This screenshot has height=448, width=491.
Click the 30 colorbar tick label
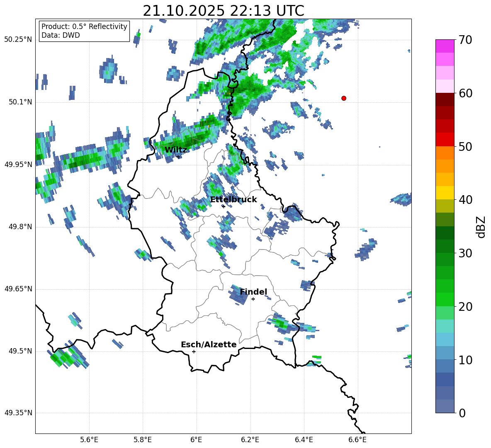465,253
